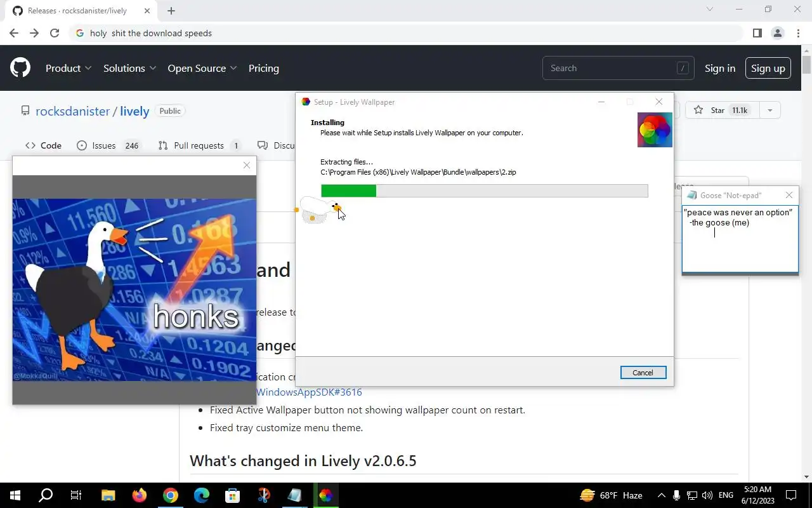Open the Pull requests tab
Screen dimensions: 812x508
(x=199, y=145)
